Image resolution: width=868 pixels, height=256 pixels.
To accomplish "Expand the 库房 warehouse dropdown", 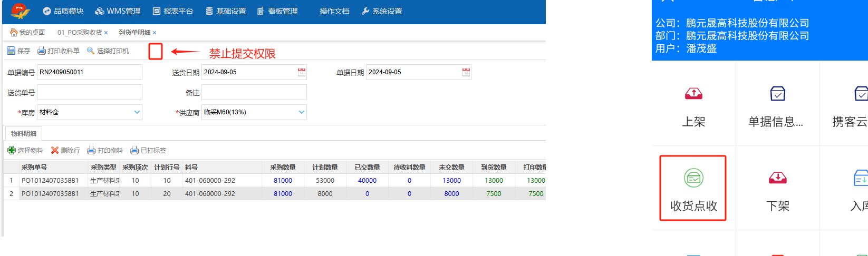I will tap(137, 112).
